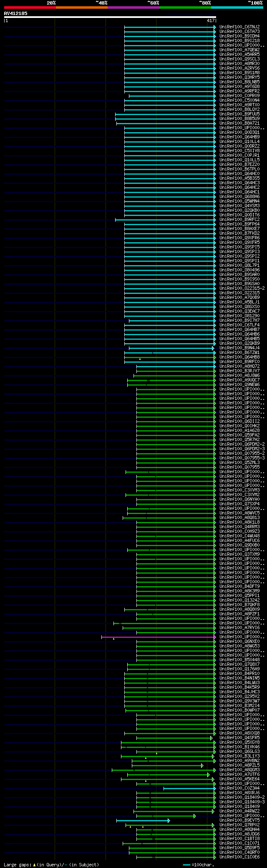Select the UniRef100_C0PR09 hit label
The image size is (267, 868).
[239, 96]
